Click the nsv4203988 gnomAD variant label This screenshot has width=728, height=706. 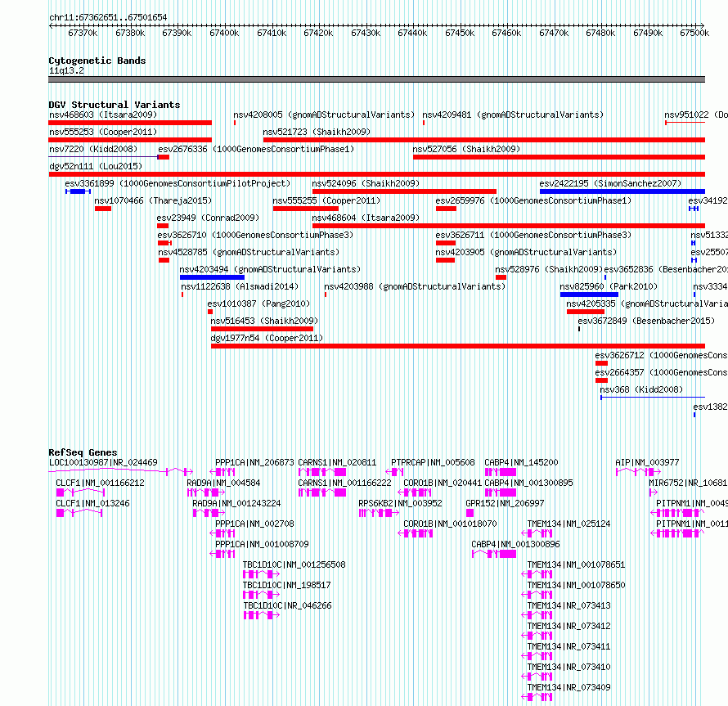point(415,286)
